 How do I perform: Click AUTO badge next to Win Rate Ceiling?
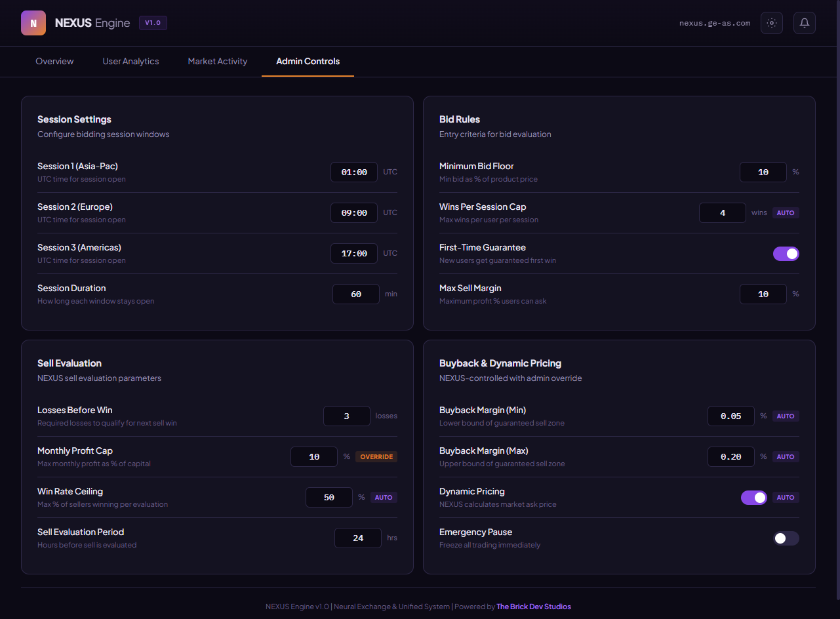(x=384, y=498)
